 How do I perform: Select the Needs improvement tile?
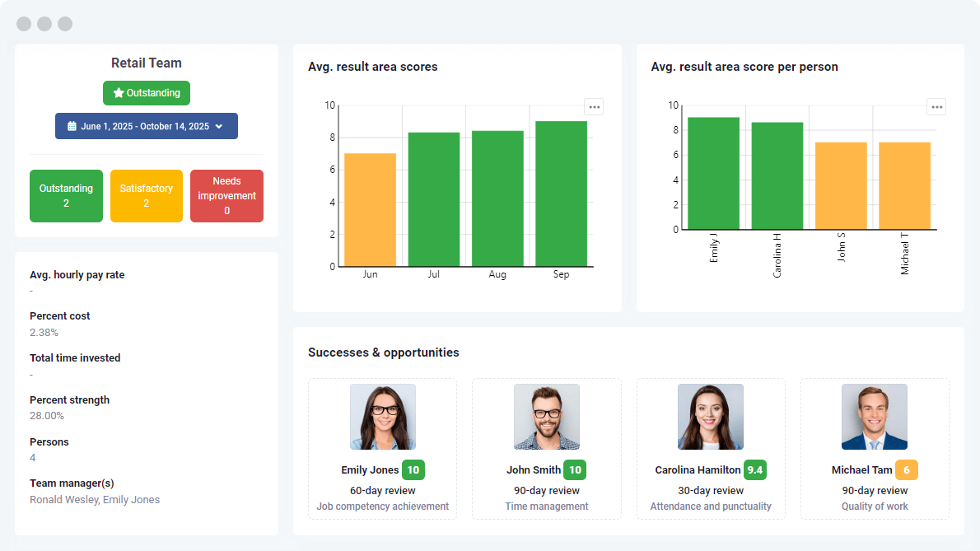226,196
